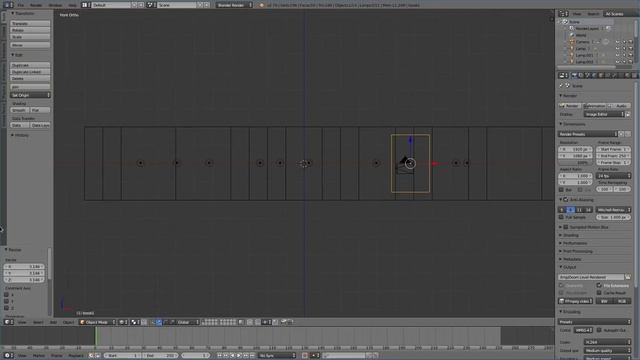Open the Object Mode dropdown

point(97,322)
